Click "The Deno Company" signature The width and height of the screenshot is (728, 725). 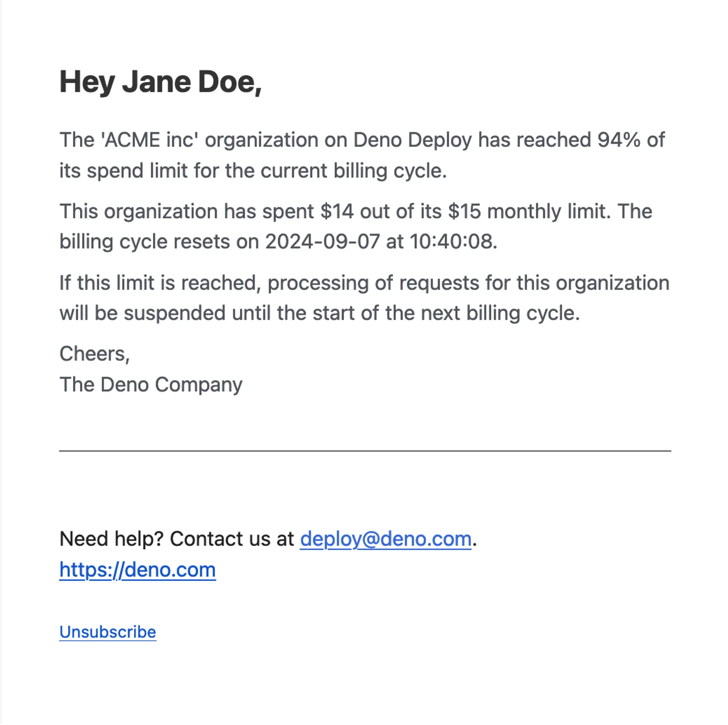(x=151, y=385)
